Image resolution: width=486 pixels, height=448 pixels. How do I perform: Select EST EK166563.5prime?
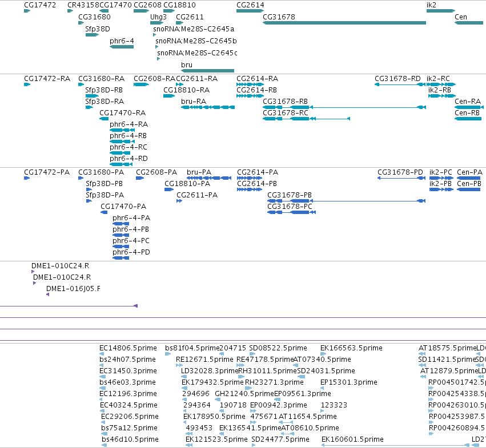tap(351, 348)
